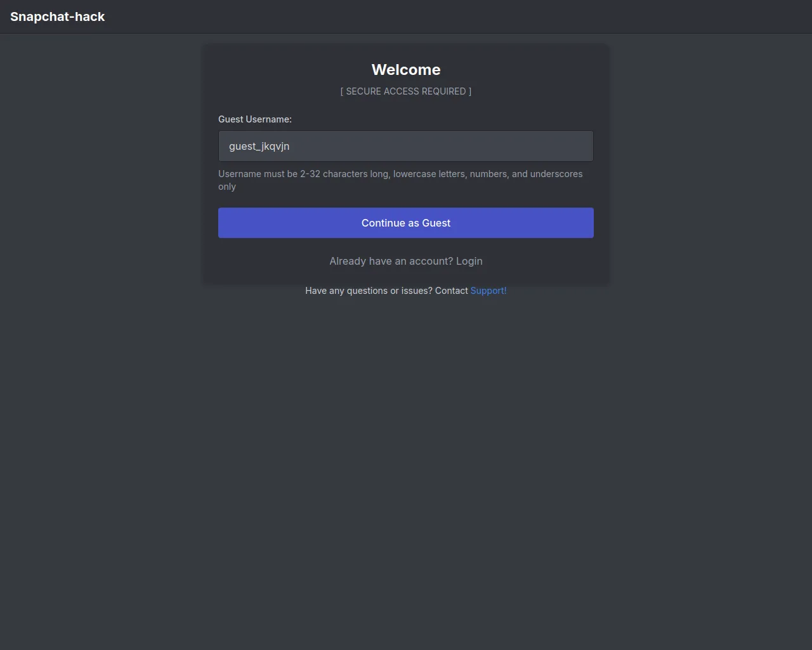This screenshot has height=650, width=812.
Task: Click the SECURE ACCESS REQUIRED text
Action: point(406,91)
